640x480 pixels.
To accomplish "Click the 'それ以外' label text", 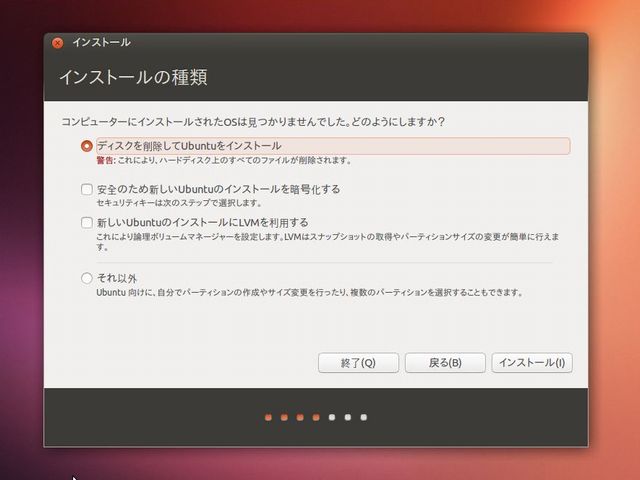I will pos(117,278).
